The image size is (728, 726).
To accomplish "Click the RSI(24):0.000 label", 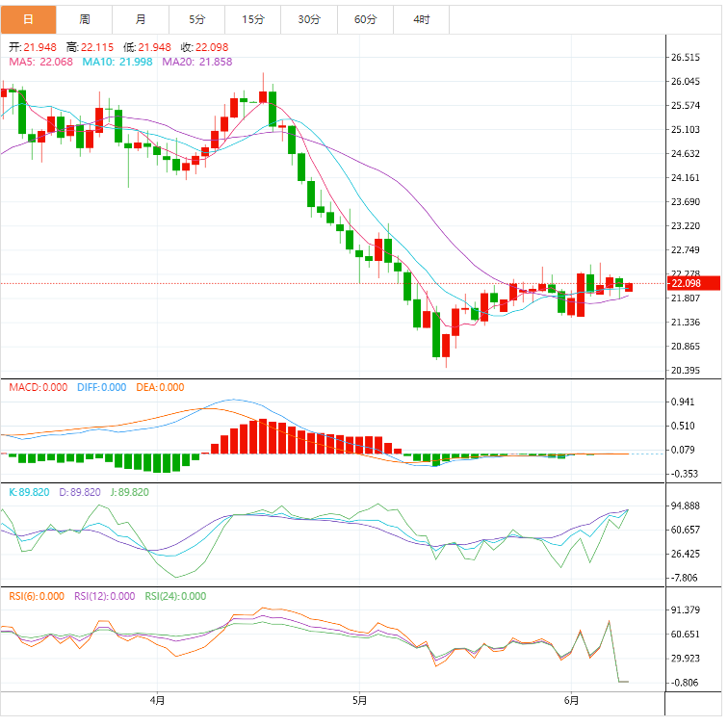I will (x=175, y=596).
